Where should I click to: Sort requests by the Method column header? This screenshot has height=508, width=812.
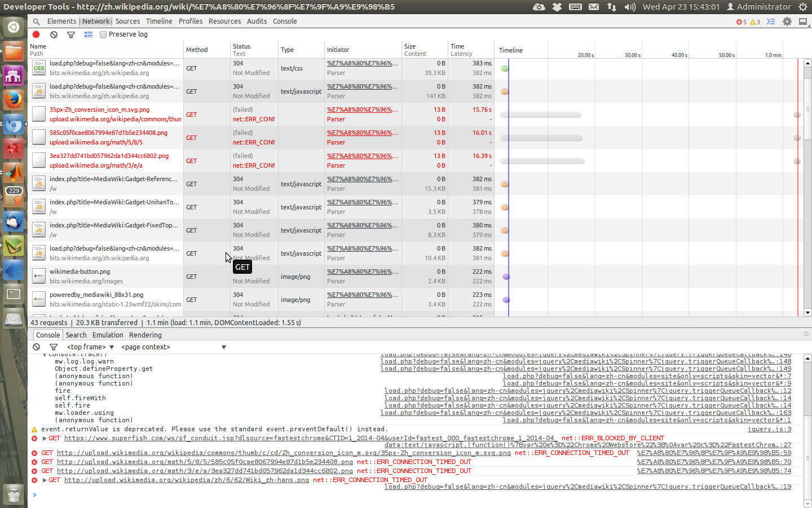207,50
